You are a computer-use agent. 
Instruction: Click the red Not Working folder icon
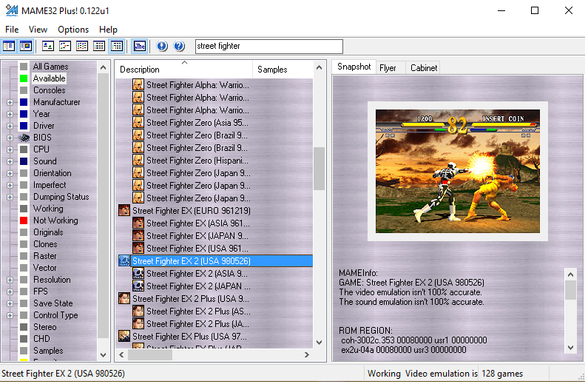(x=24, y=220)
